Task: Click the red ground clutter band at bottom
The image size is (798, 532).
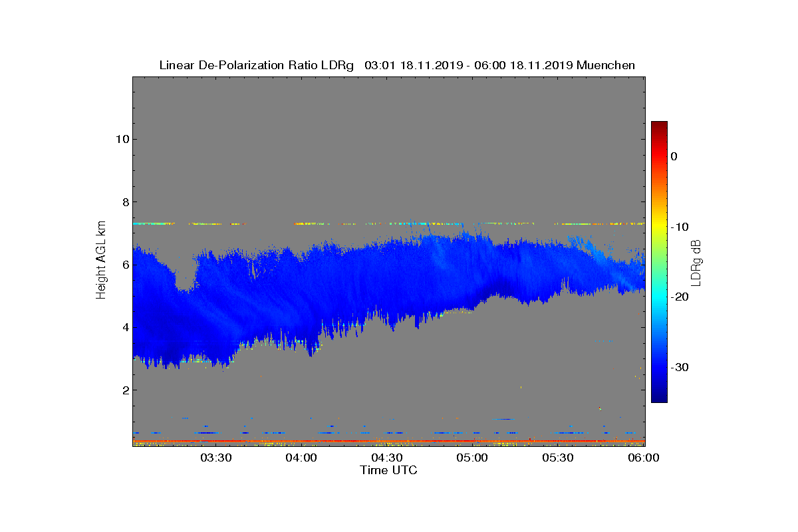Action: click(388, 441)
